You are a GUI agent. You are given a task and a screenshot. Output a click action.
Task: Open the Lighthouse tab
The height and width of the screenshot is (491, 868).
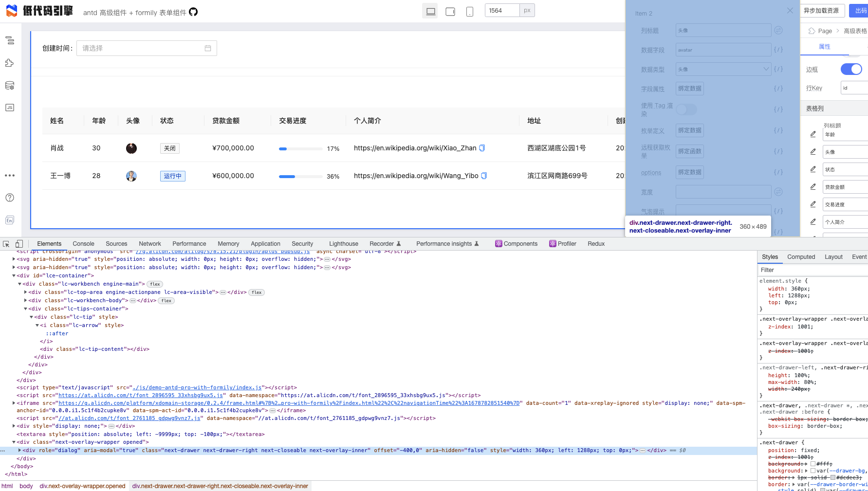[x=344, y=244]
